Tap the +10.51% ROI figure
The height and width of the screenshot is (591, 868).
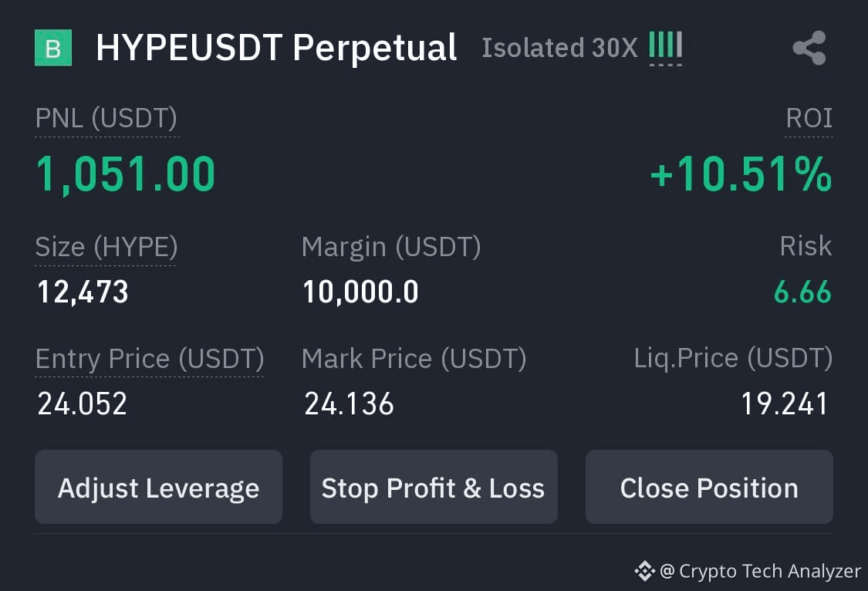click(x=741, y=174)
